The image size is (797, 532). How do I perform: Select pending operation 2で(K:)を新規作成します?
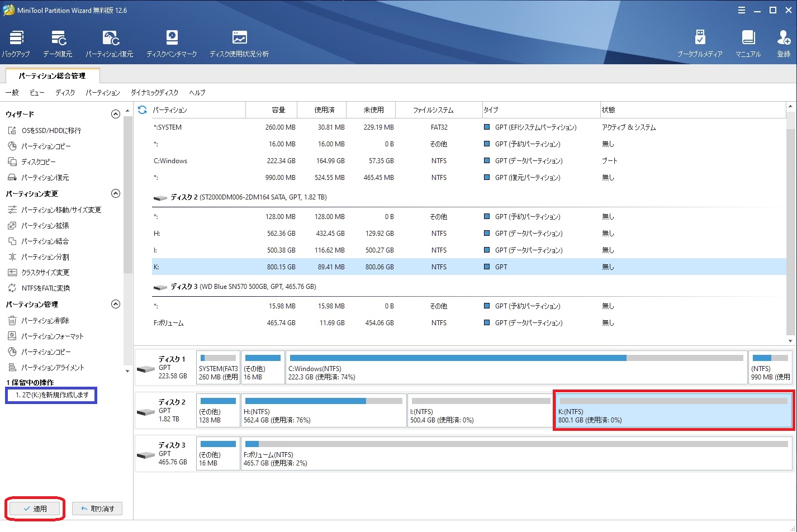(51, 395)
